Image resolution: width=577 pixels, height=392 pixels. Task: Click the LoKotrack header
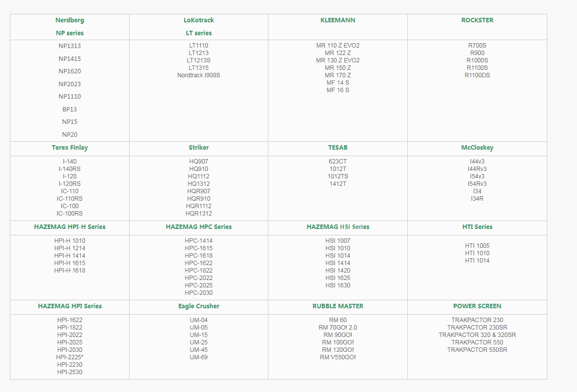tap(199, 20)
